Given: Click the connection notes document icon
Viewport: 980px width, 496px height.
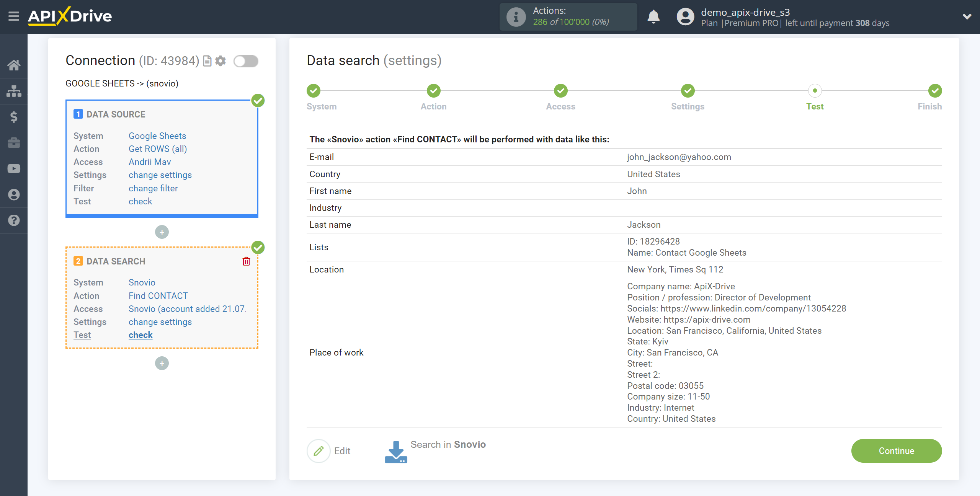Looking at the screenshot, I should pos(207,61).
